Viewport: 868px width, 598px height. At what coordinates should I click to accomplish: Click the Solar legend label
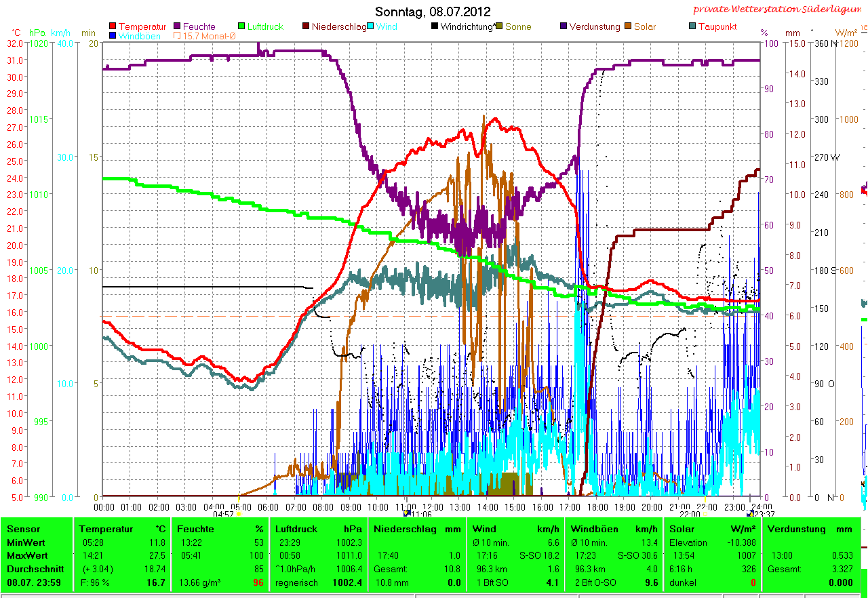tap(644, 27)
